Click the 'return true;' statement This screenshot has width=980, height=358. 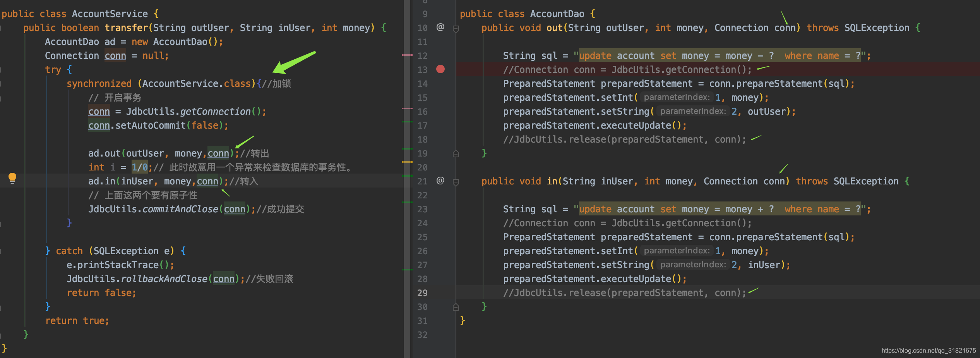(x=77, y=321)
